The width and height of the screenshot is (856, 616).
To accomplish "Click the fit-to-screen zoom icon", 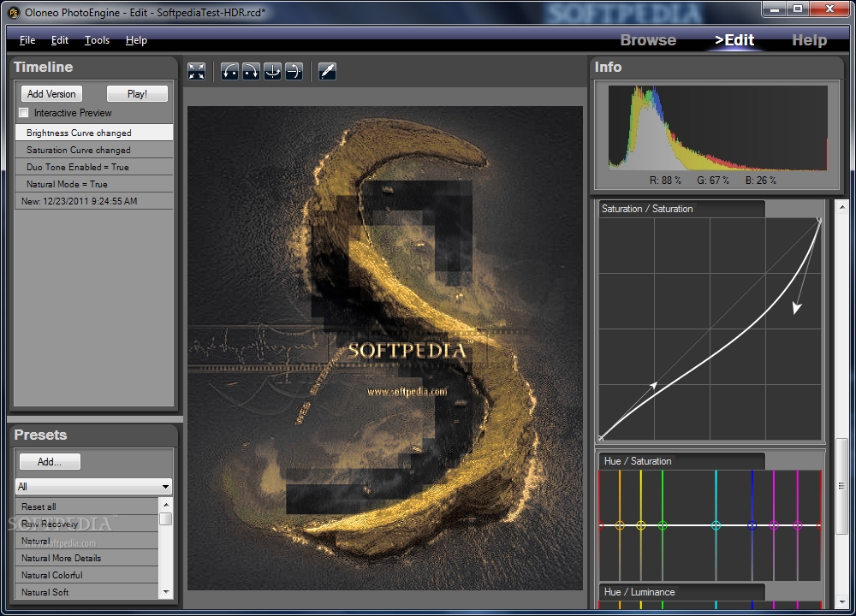I will [197, 71].
